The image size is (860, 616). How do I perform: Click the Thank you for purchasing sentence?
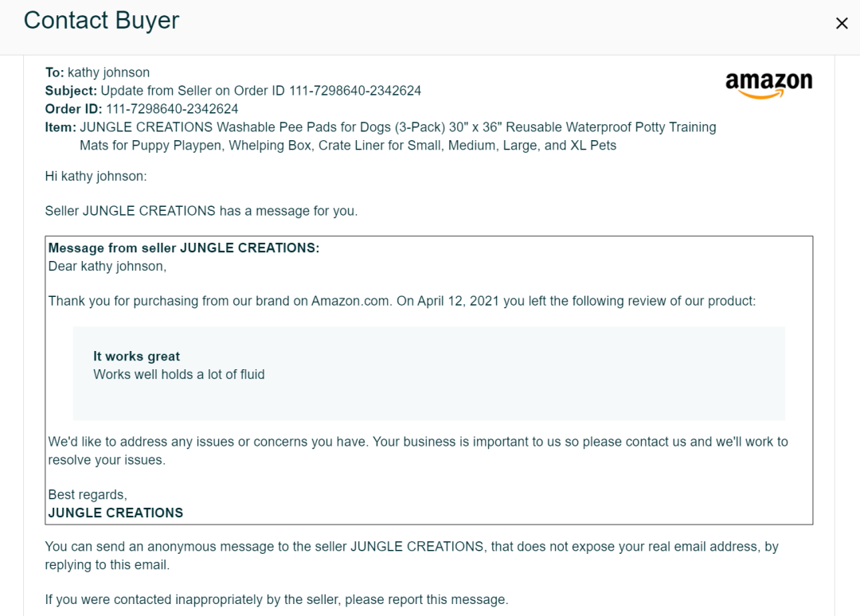pos(402,301)
